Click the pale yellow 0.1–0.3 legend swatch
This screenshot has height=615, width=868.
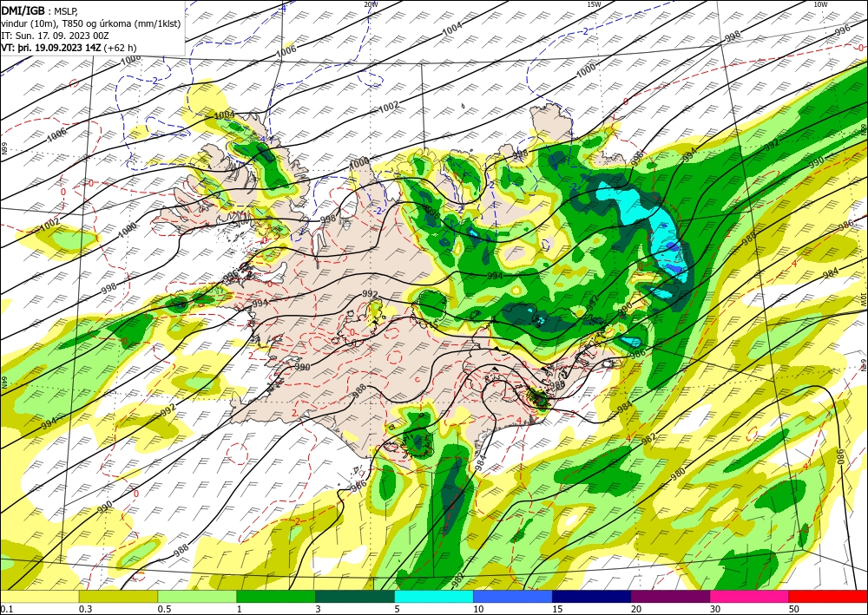[39, 597]
